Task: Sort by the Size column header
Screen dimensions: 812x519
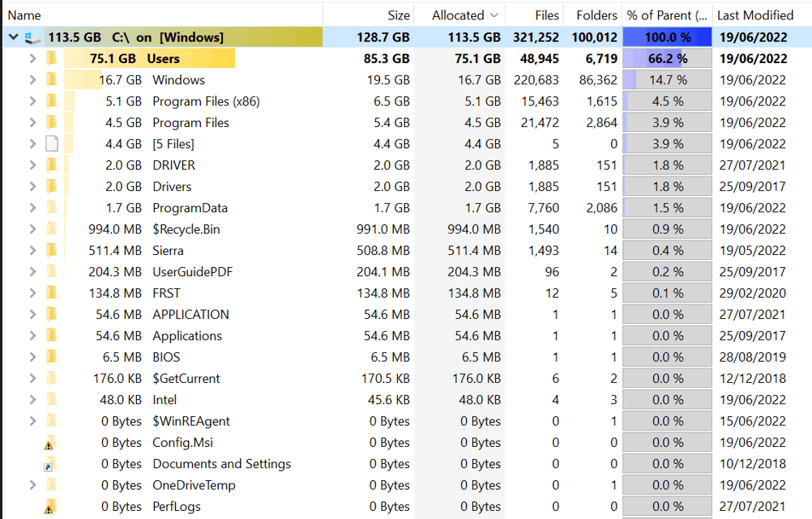Action: pos(369,15)
